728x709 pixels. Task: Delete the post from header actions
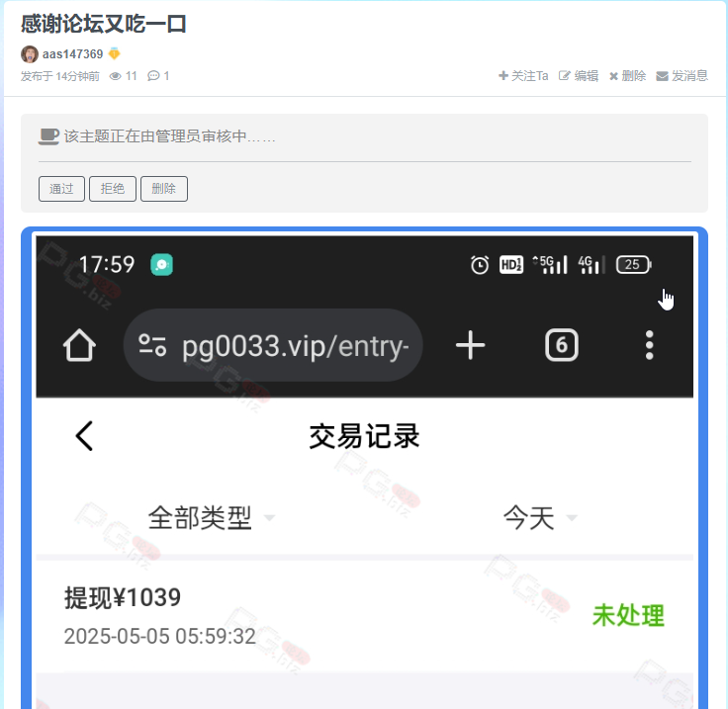627,75
